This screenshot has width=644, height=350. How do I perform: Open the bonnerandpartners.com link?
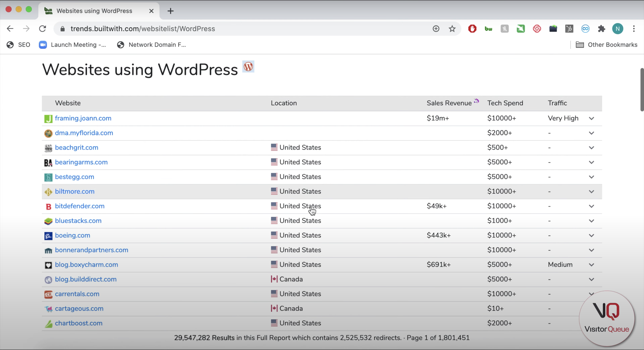point(91,250)
